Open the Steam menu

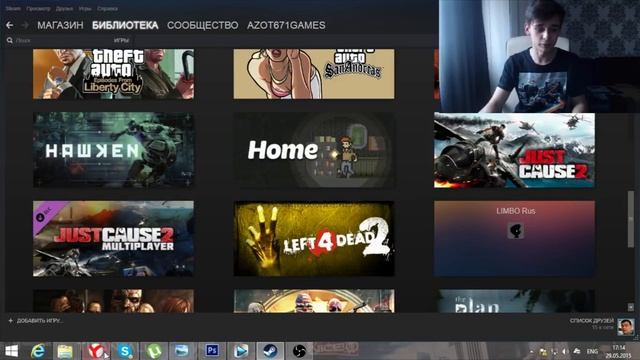tap(13, 9)
